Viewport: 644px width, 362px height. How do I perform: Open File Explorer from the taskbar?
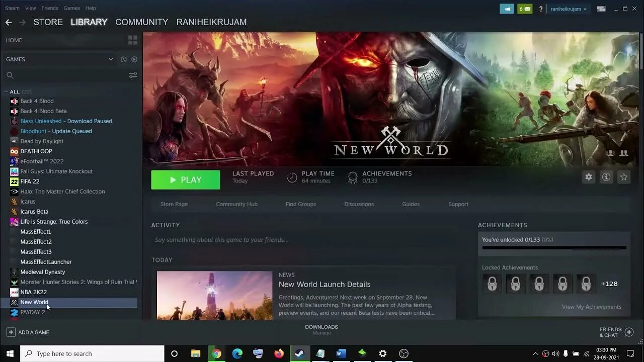[x=196, y=353]
